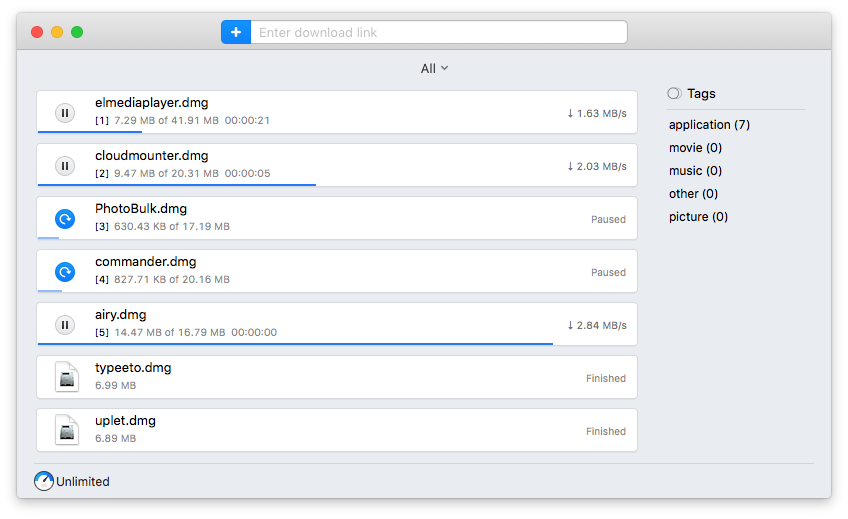Resume the commander.dmg download
848x519 pixels.
tap(65, 272)
